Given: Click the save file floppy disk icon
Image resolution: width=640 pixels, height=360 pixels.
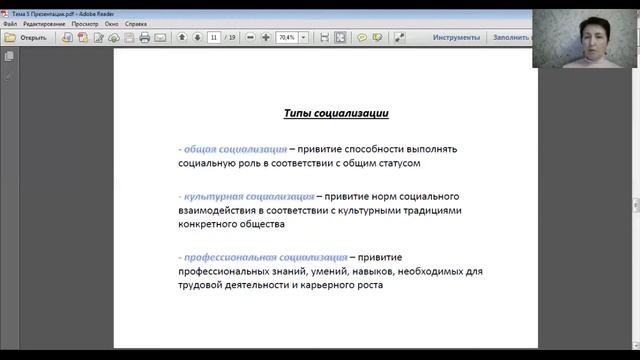Looking at the screenshot, I should [129, 38].
